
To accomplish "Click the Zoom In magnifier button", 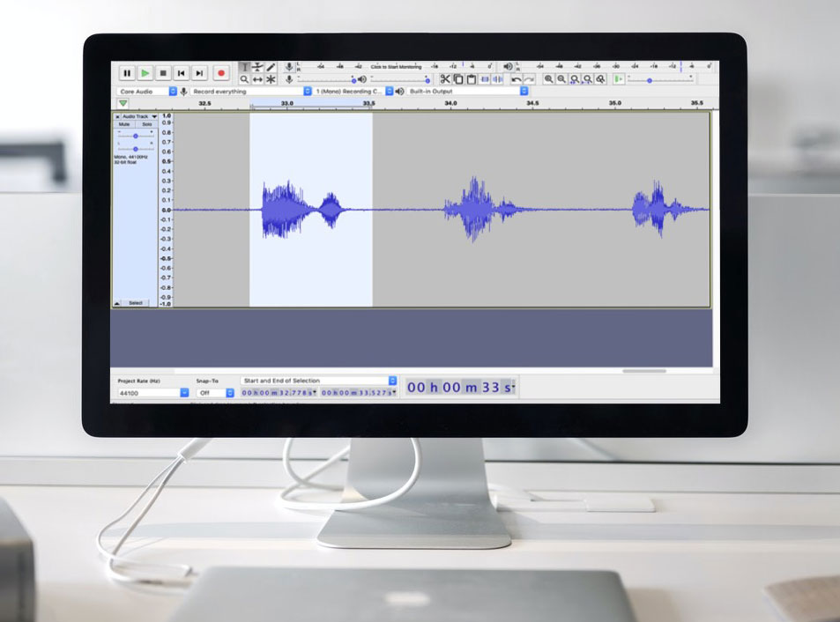I will [549, 79].
